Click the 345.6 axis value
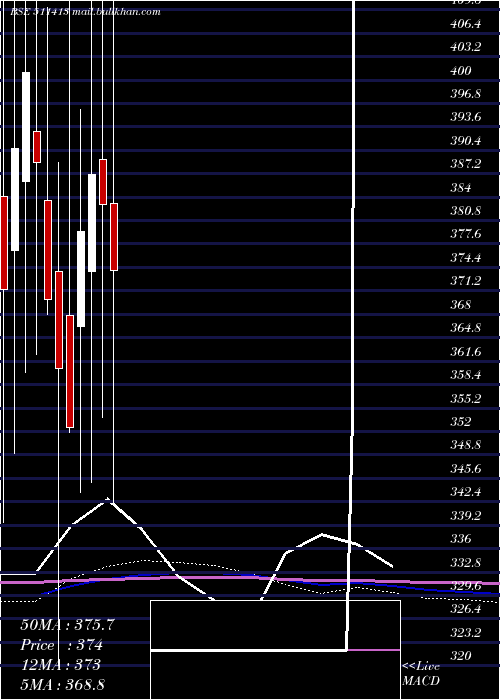 466,468
